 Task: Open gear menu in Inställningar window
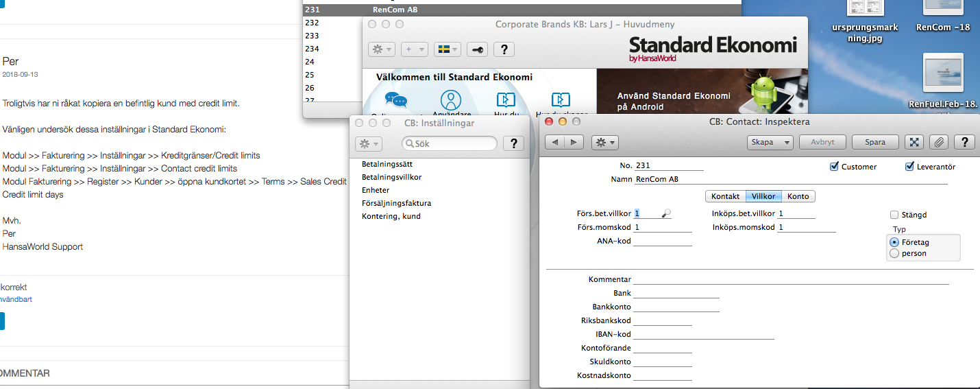tap(368, 143)
